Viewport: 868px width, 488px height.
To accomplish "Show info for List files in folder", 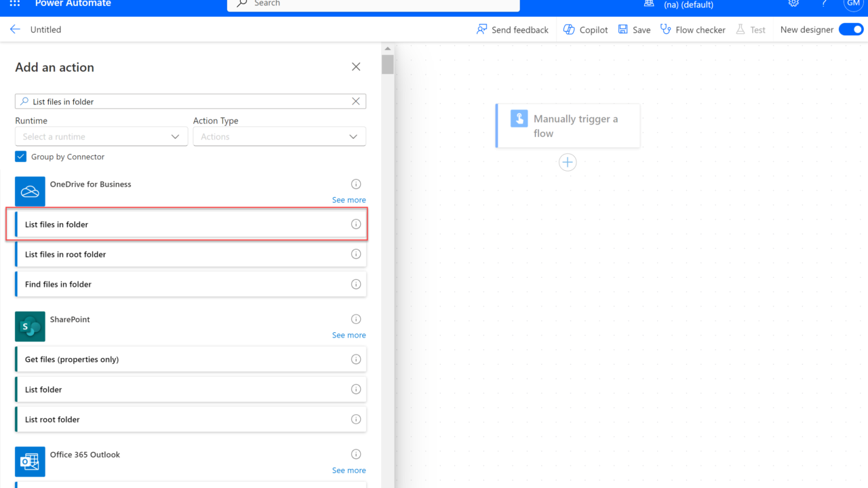I will pyautogui.click(x=355, y=224).
